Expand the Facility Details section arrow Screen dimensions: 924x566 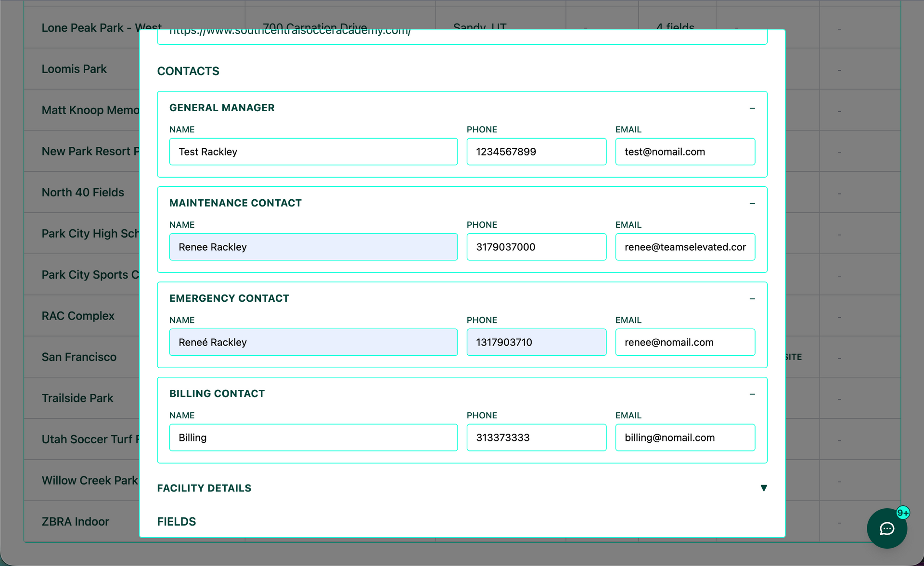click(763, 488)
